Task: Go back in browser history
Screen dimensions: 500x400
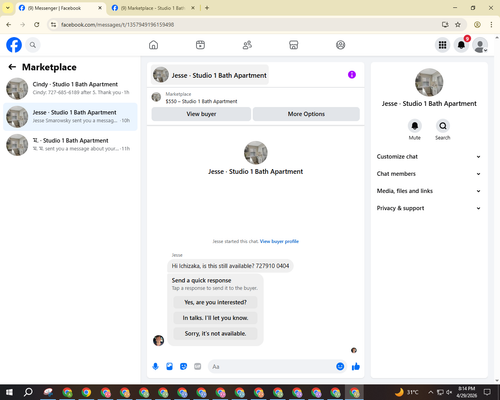Action: click(x=9, y=25)
